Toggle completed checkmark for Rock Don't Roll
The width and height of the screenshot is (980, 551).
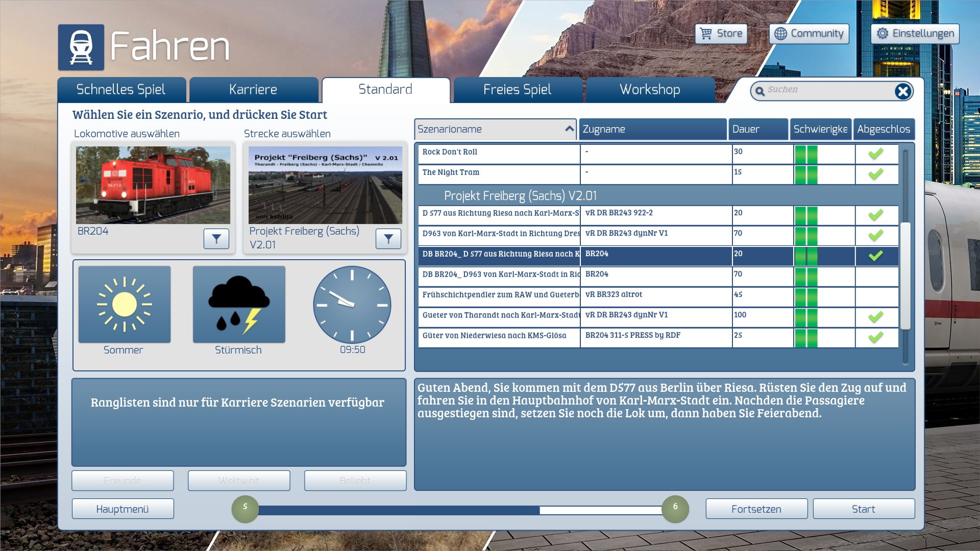pos(875,154)
